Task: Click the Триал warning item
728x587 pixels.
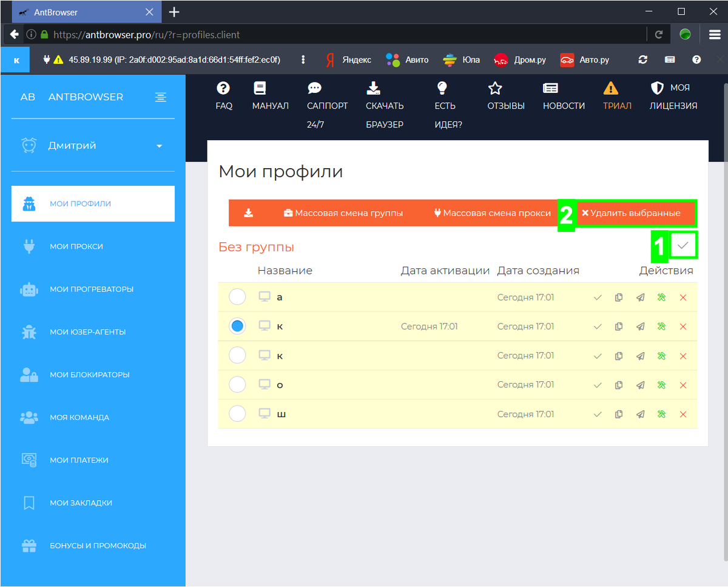Action: point(617,97)
